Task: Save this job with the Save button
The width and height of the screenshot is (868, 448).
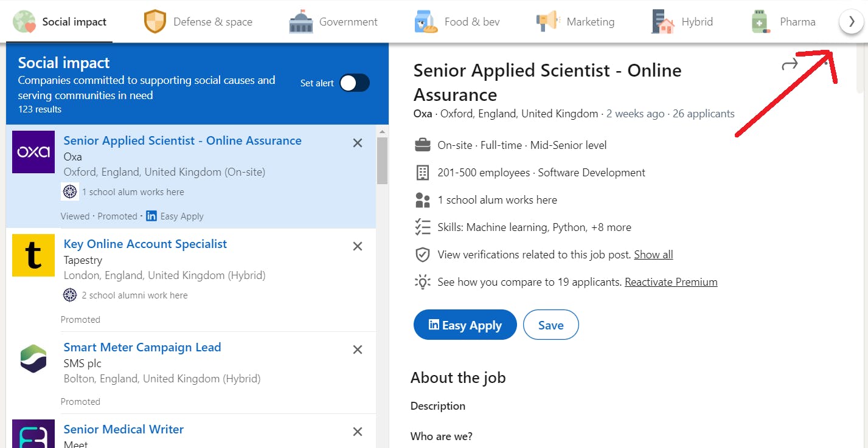Action: pos(551,325)
